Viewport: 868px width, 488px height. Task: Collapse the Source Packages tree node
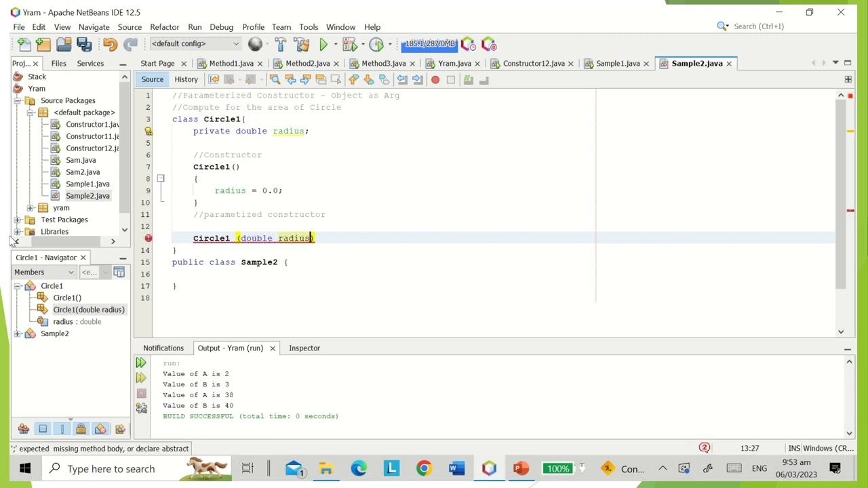17,100
